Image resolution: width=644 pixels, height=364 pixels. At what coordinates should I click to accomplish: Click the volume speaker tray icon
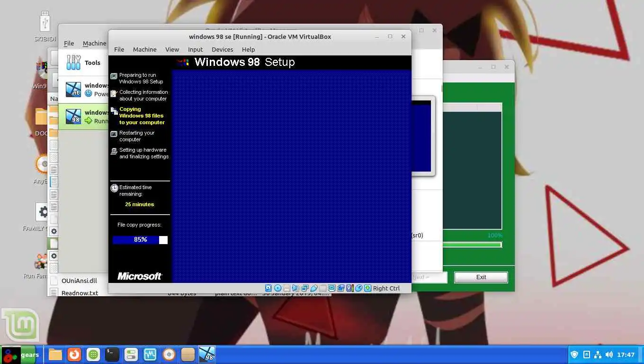click(x=609, y=355)
